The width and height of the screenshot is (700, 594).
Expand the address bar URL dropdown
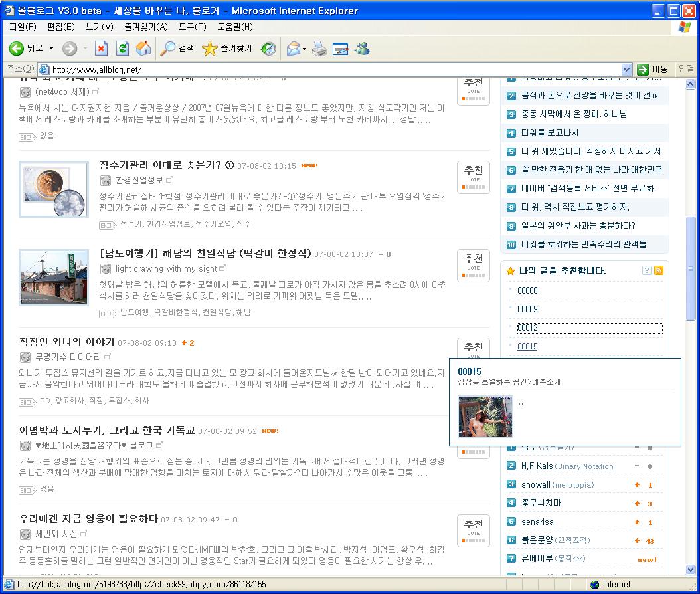pos(626,69)
